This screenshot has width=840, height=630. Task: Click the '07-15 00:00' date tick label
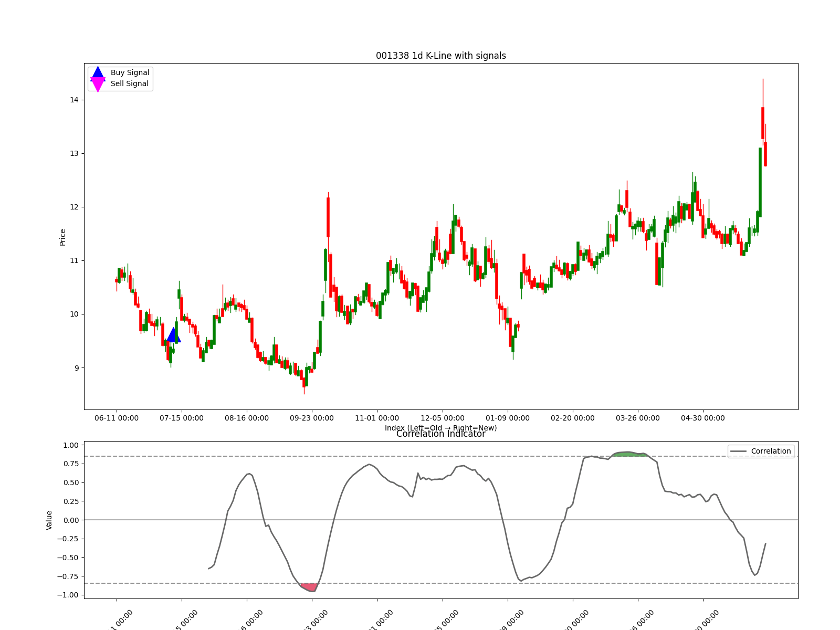click(x=182, y=418)
